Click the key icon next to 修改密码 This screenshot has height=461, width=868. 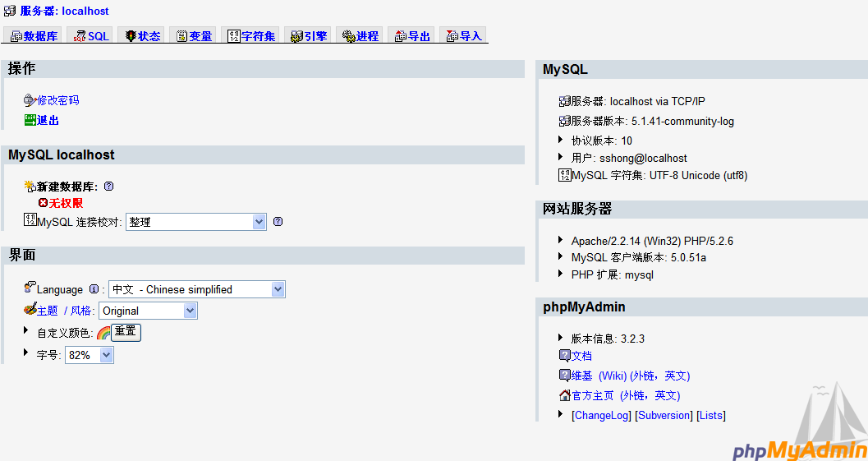(30, 100)
